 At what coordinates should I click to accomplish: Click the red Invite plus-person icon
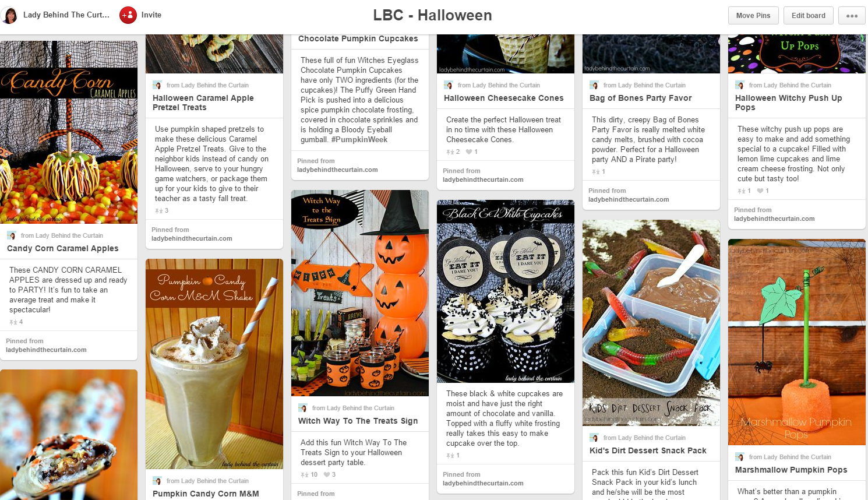128,15
